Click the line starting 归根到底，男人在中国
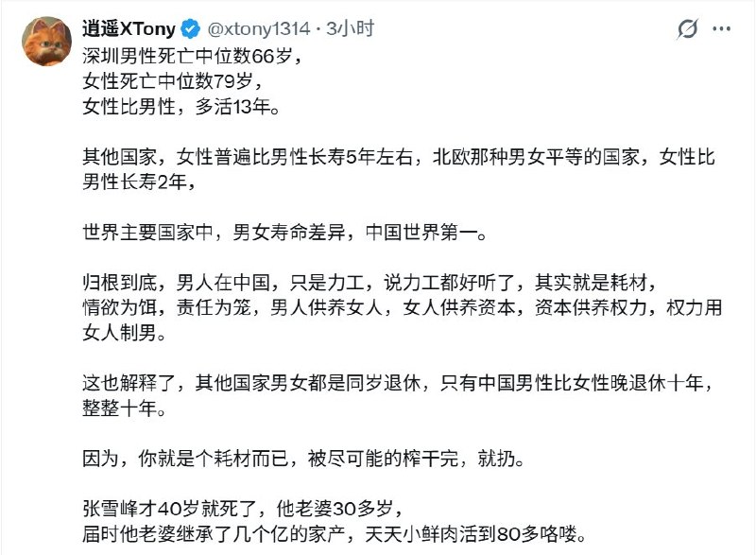Screen dimensions: 756x555 pyautogui.click(x=369, y=284)
